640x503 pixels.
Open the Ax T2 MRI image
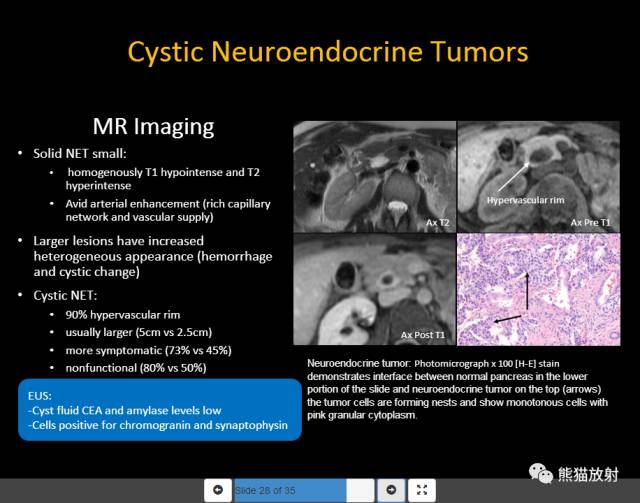point(374,177)
